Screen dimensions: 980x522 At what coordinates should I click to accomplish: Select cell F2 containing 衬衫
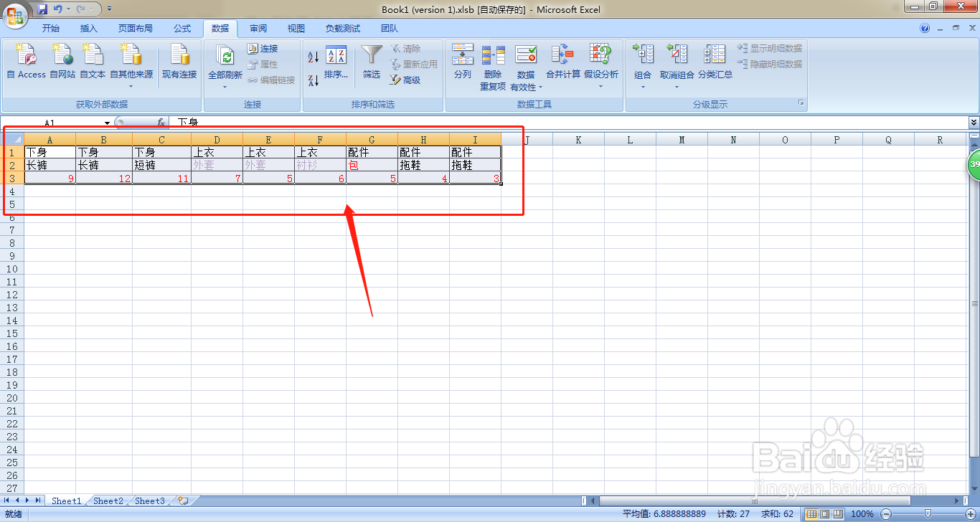[x=320, y=165]
